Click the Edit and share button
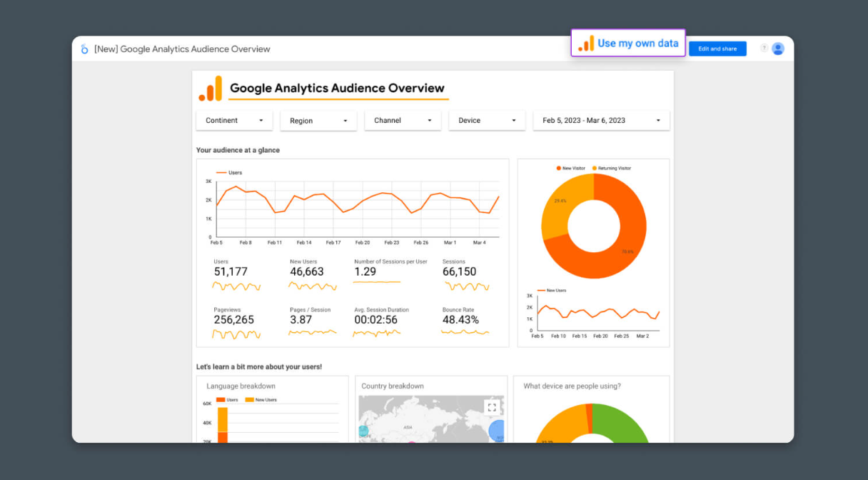Screen dimensions: 868x480 717,49
